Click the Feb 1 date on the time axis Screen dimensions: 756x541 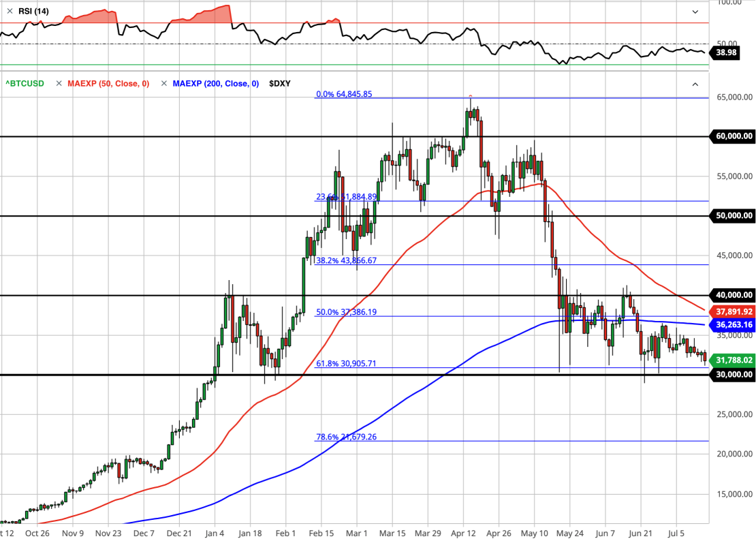click(x=285, y=534)
